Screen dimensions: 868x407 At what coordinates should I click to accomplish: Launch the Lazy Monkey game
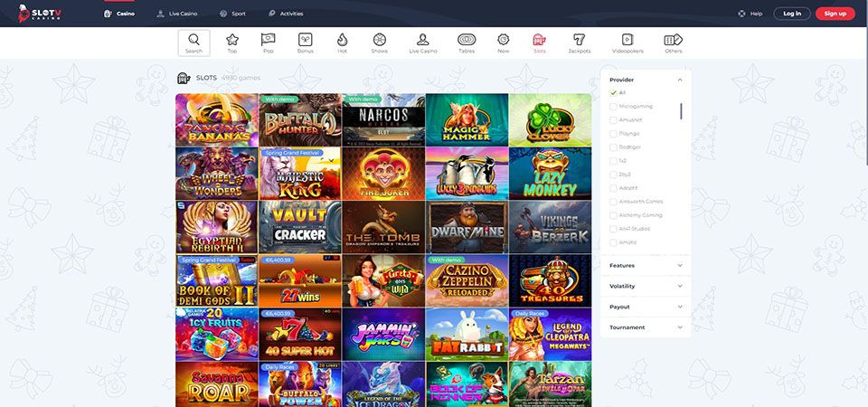tap(551, 174)
